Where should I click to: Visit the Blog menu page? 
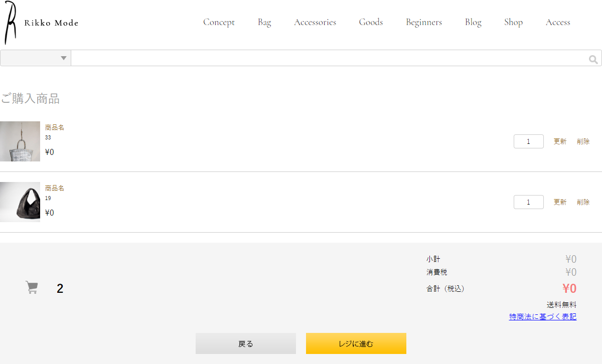(x=473, y=22)
